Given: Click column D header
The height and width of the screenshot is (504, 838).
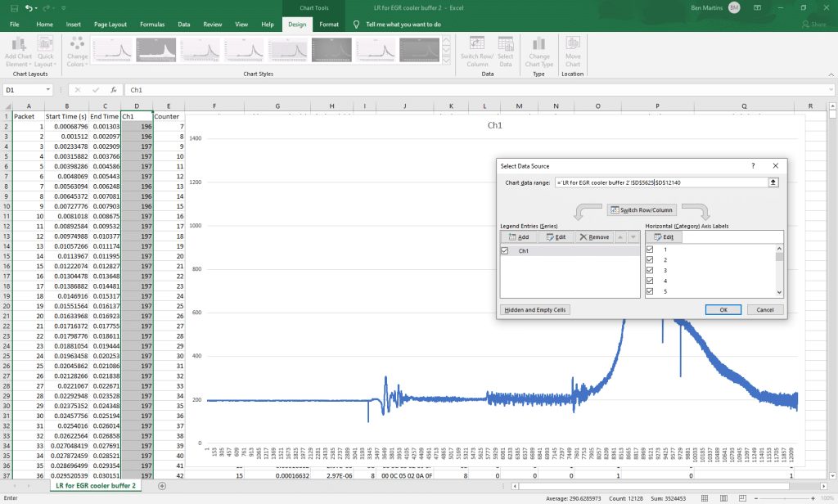Looking at the screenshot, I should 137,106.
